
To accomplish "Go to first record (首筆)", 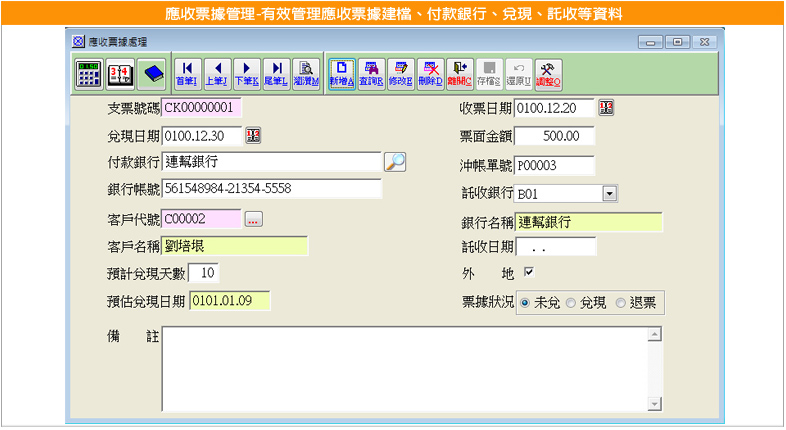I will pyautogui.click(x=187, y=73).
